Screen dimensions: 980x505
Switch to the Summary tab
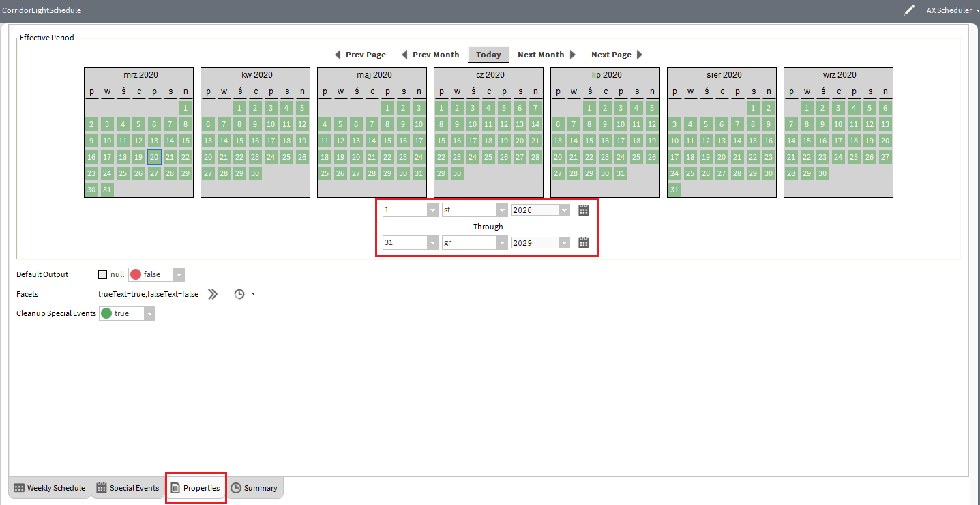click(254, 488)
